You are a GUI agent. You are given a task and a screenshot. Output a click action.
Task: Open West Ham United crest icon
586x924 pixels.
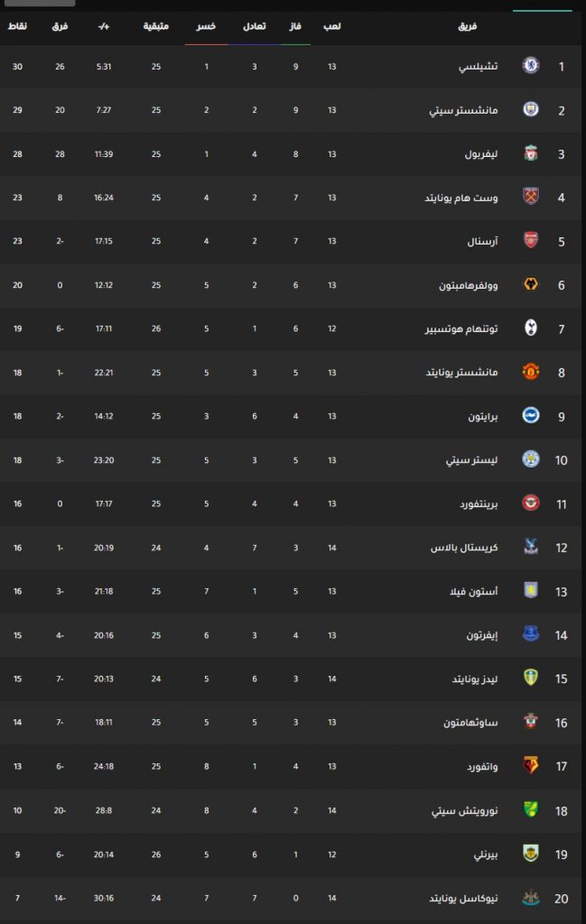[531, 197]
